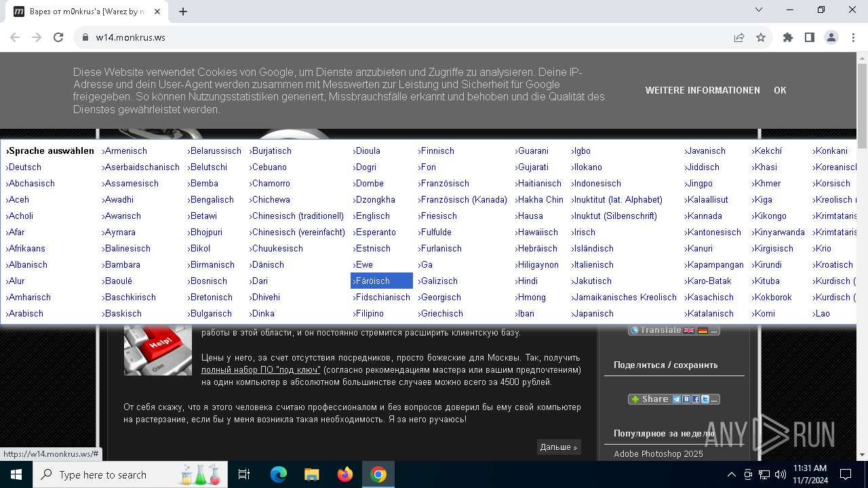Image resolution: width=868 pixels, height=488 pixels.
Task: Reload the current page
Action: [x=58, y=37]
